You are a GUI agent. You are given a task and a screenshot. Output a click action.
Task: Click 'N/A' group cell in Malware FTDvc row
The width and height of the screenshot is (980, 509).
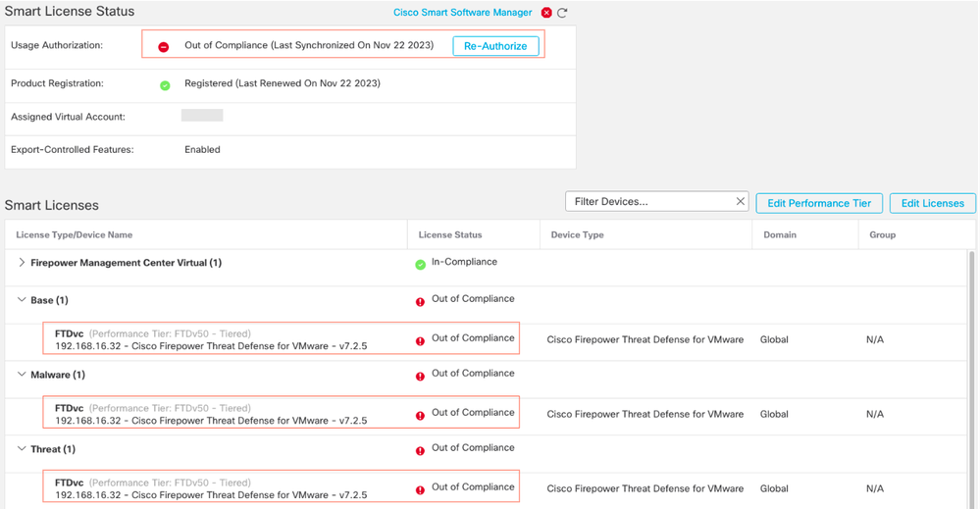coord(875,414)
